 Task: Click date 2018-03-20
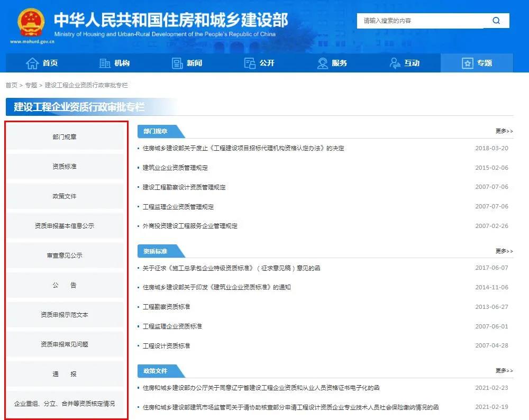[x=491, y=148]
